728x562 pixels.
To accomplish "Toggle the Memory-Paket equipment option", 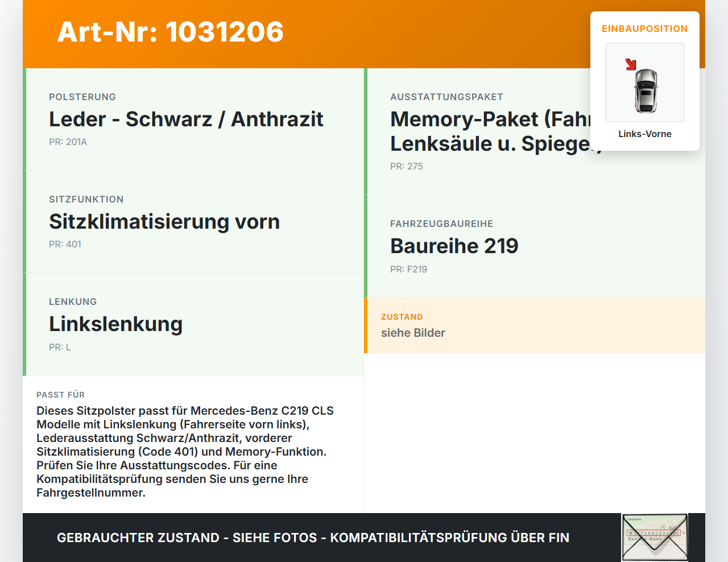I will (x=495, y=131).
